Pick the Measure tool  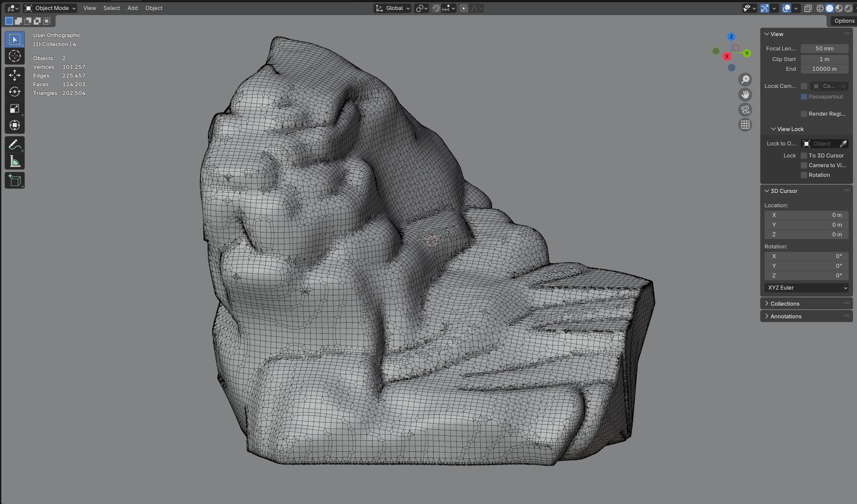point(15,162)
